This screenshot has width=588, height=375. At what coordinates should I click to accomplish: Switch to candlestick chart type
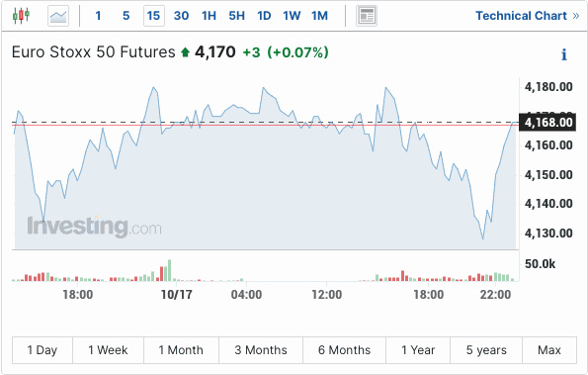pyautogui.click(x=21, y=16)
